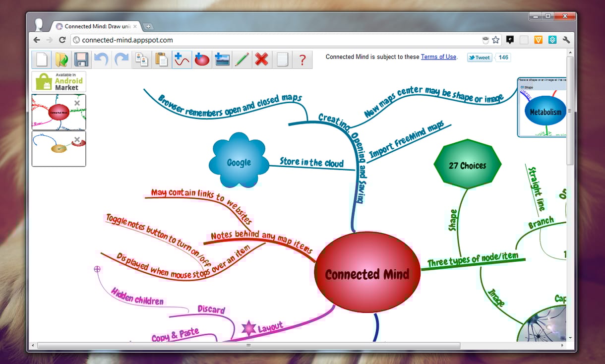Select the 27 Choices hexagon node
This screenshot has height=364, width=605.
point(468,164)
